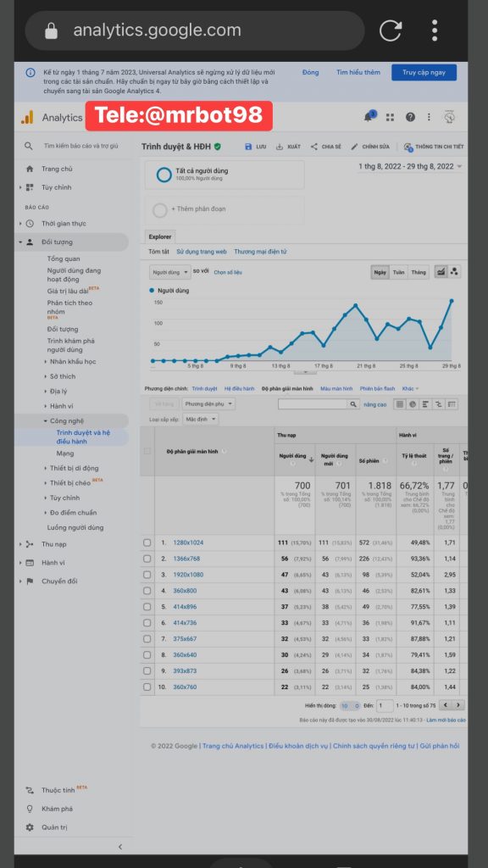This screenshot has height=868, width=488.
Task: Tick the checkbox for row 360x640
Action: coord(147,655)
